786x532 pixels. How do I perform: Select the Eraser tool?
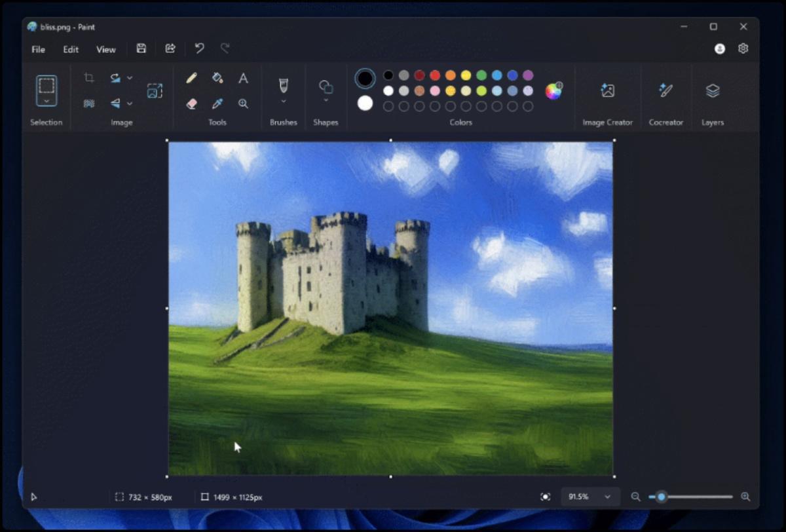click(191, 104)
